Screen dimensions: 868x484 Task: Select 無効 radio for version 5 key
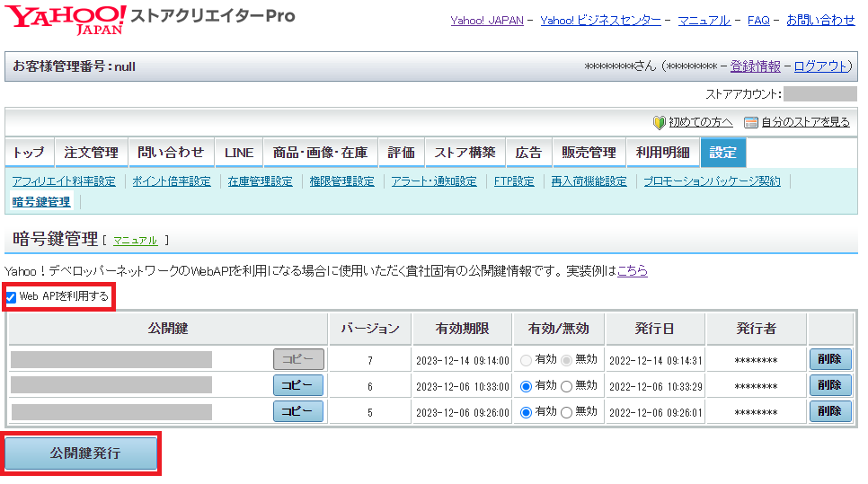566,413
